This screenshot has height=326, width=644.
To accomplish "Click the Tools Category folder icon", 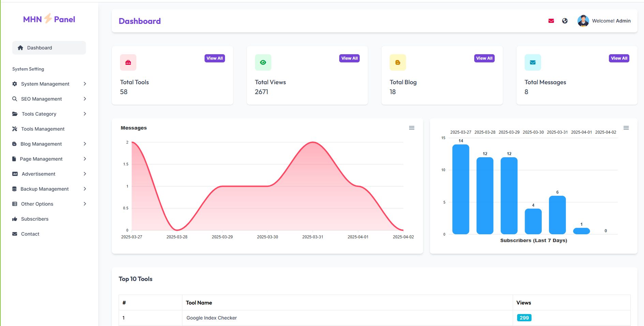I will tap(15, 114).
